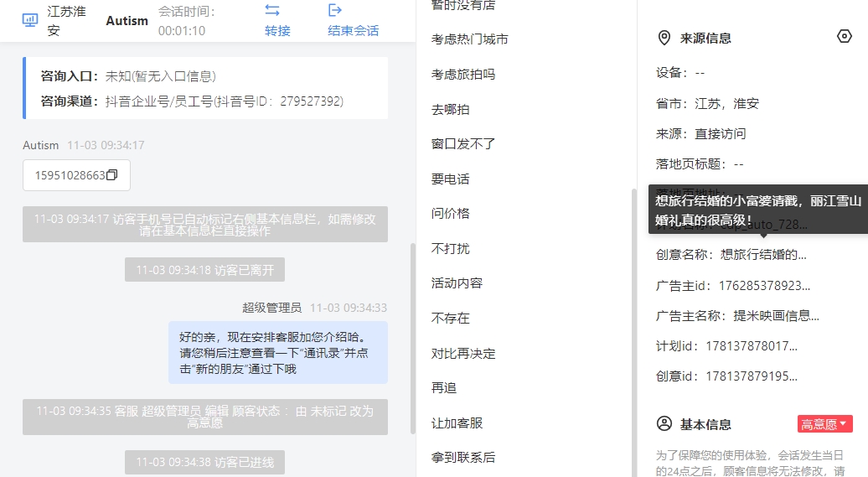Click the 转接 transfer arrows icon
Viewport: 868px width, 477px height.
coord(272,10)
